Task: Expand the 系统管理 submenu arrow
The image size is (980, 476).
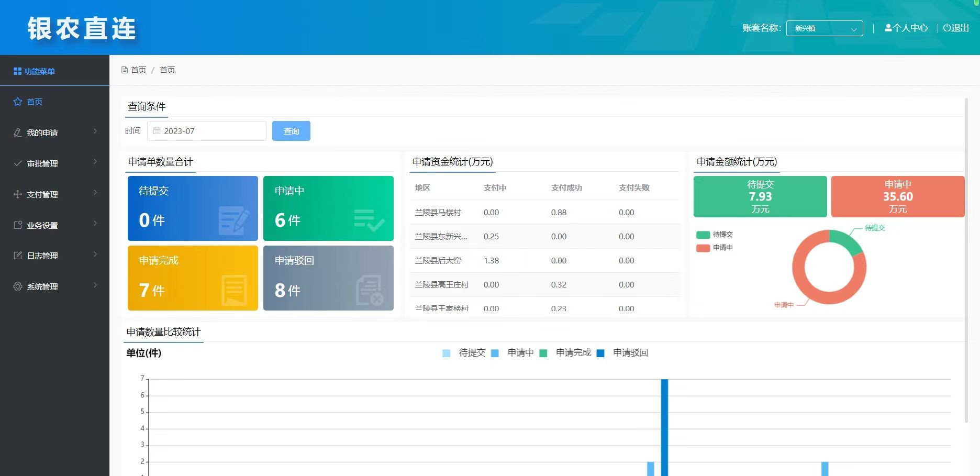Action: point(95,285)
